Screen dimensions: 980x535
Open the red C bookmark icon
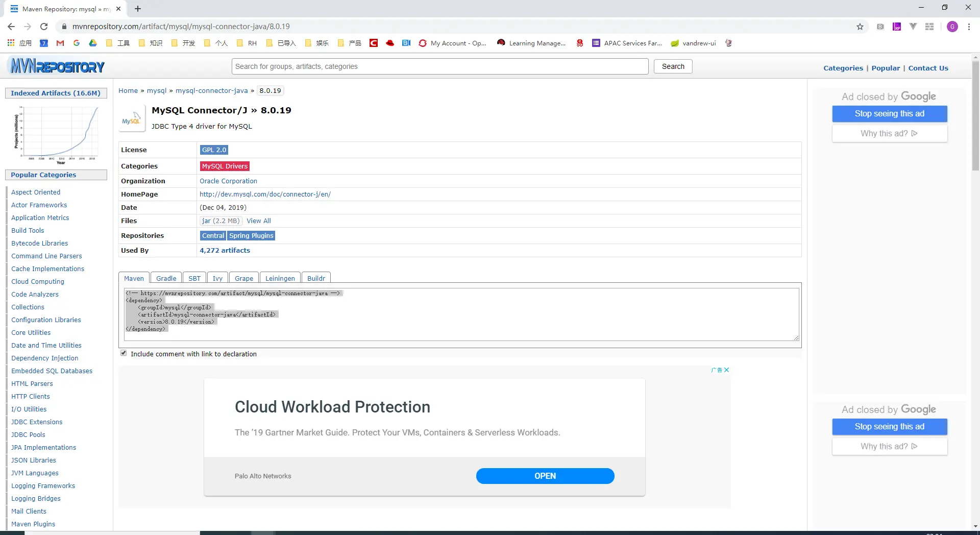374,43
